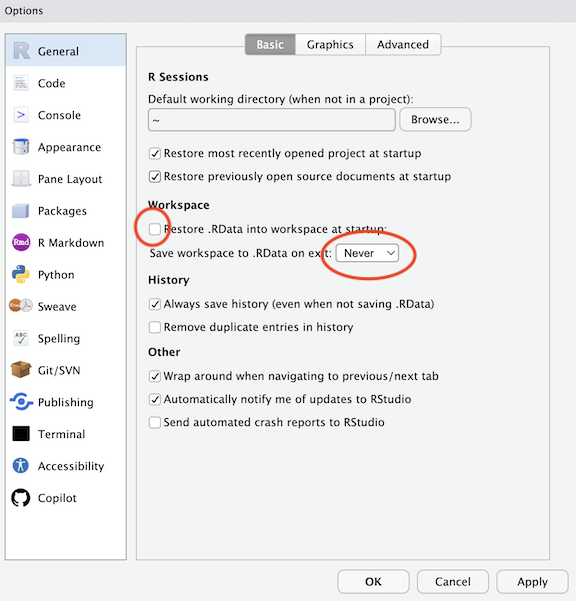Click the Apply button
The image size is (576, 601).
tap(532, 581)
